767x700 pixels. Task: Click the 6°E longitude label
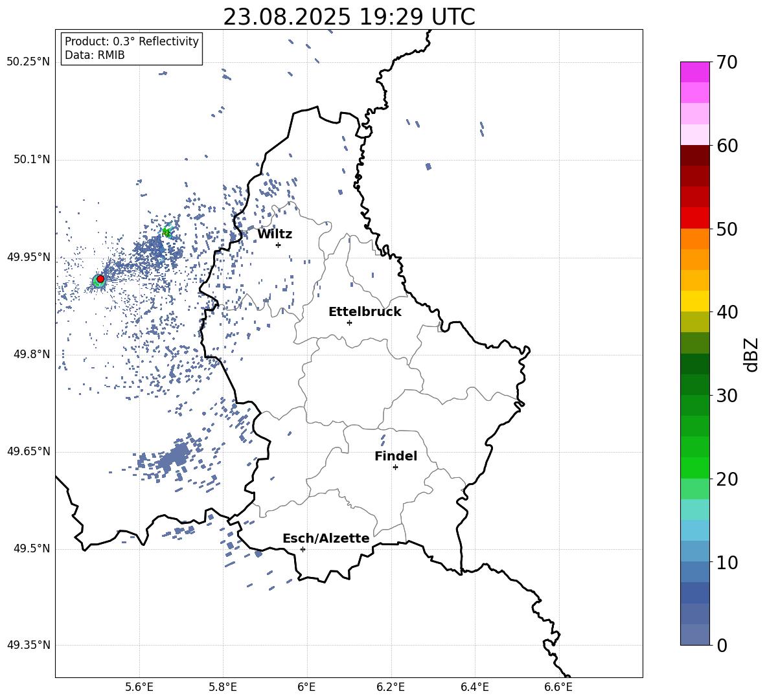click(306, 687)
